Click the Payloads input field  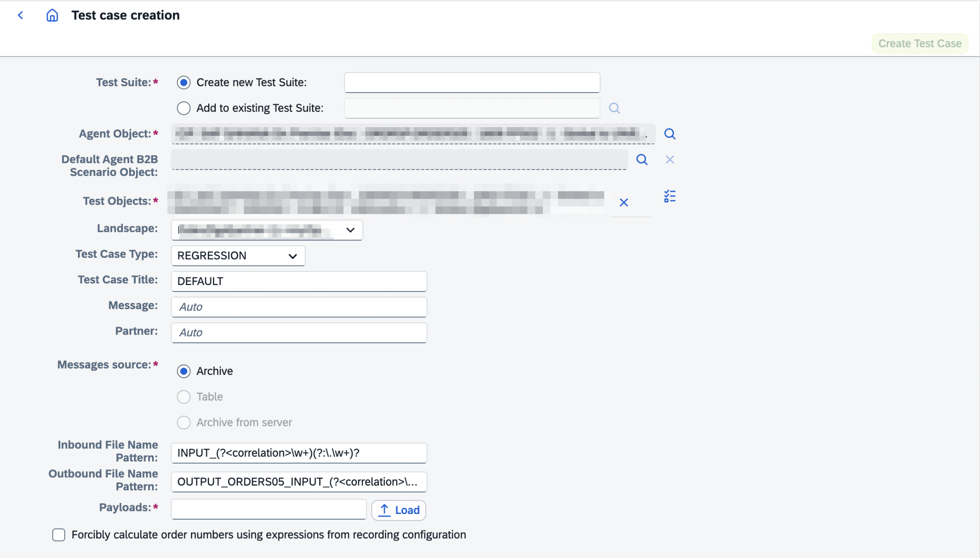pyautogui.click(x=269, y=509)
